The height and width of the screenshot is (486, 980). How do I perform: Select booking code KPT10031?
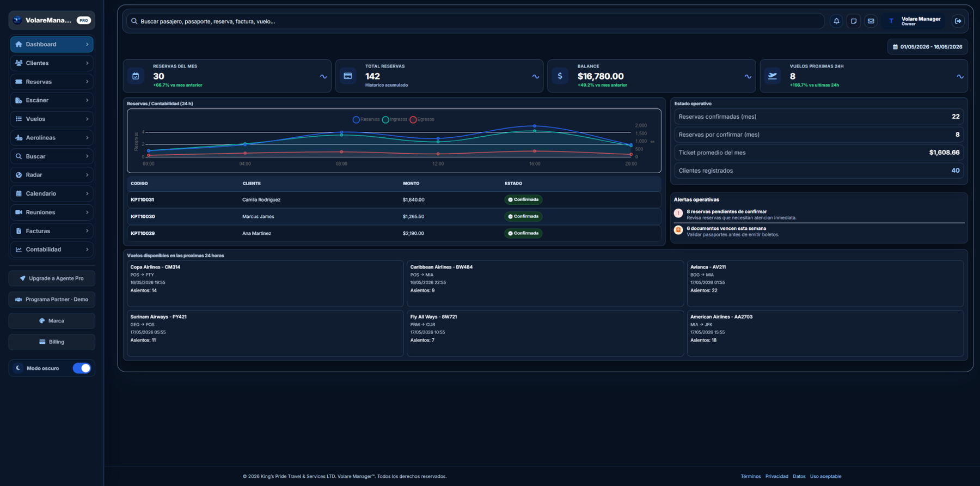(143, 200)
